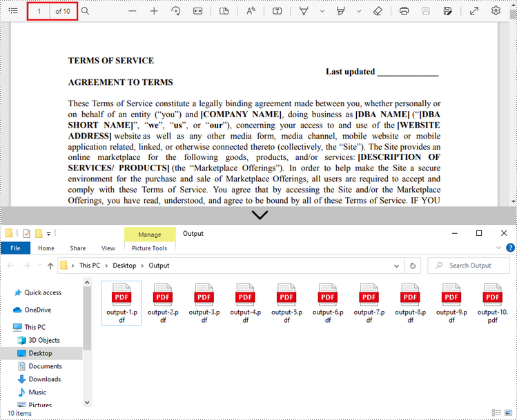Go back in Explorer navigation

tap(10, 266)
